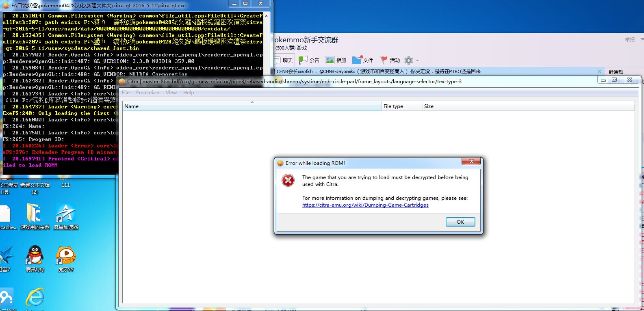
Task: Maximize the Citra main window
Action: click(614, 80)
